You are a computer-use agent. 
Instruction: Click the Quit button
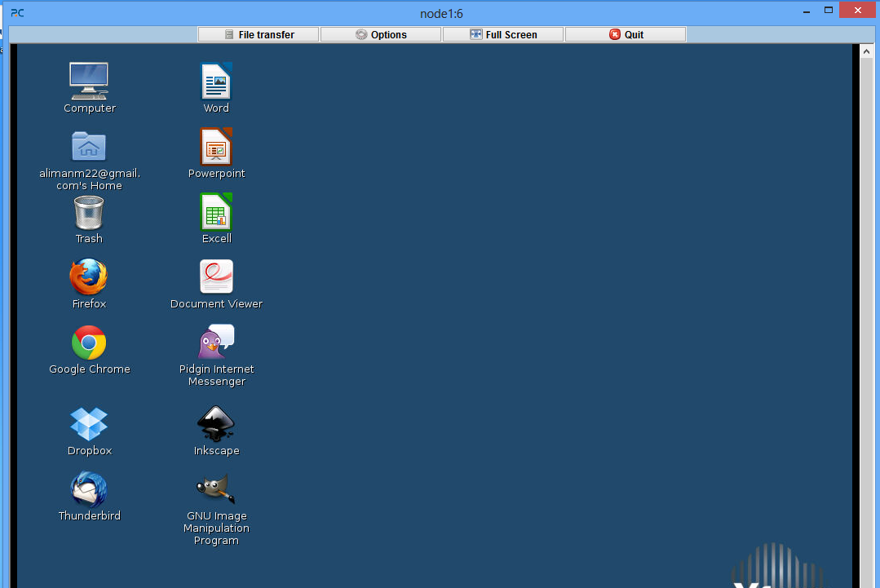coord(626,34)
